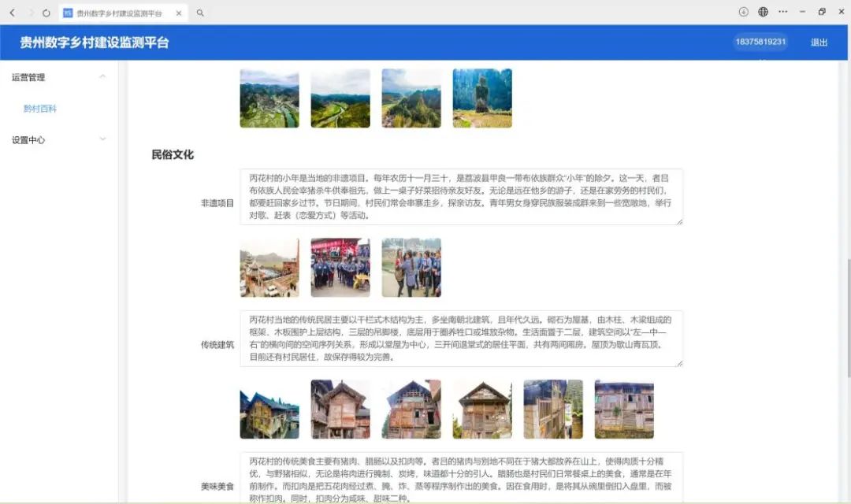Open the first landscape village thumbnail

(269, 98)
